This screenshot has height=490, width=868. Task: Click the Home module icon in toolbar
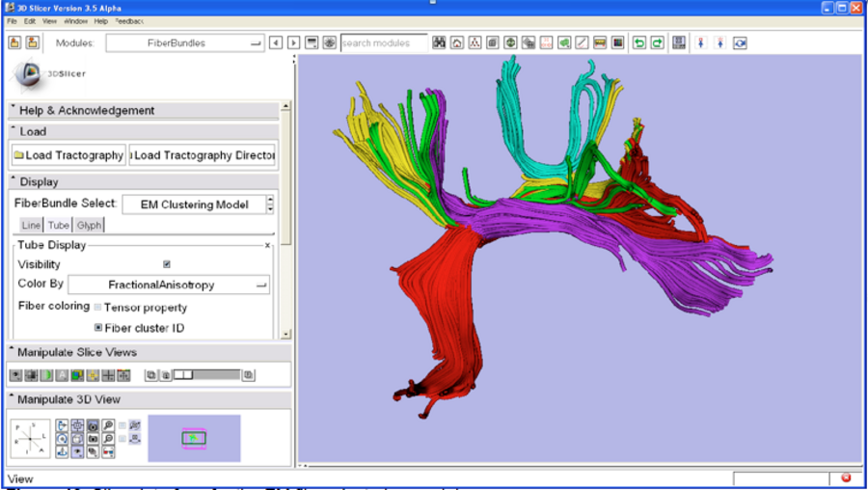(x=457, y=42)
